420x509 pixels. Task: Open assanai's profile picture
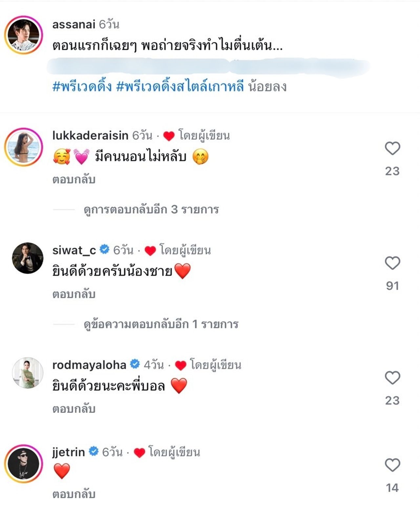[24, 35]
